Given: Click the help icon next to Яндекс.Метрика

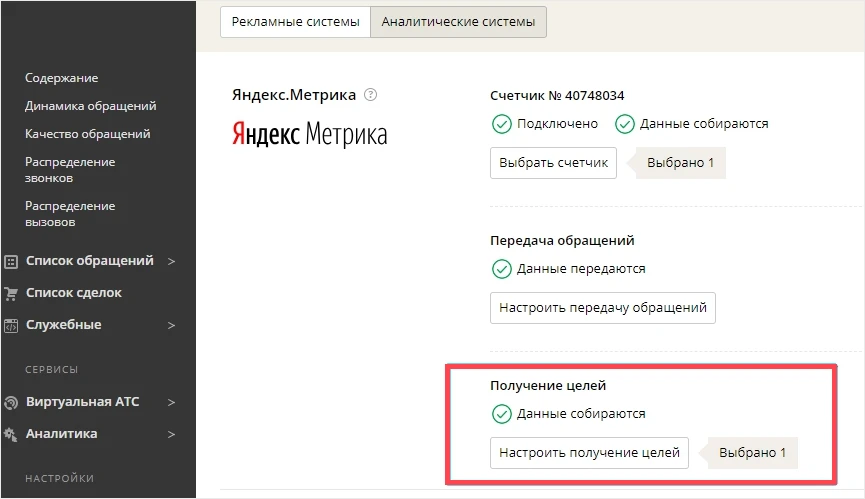Looking at the screenshot, I should coord(371,95).
